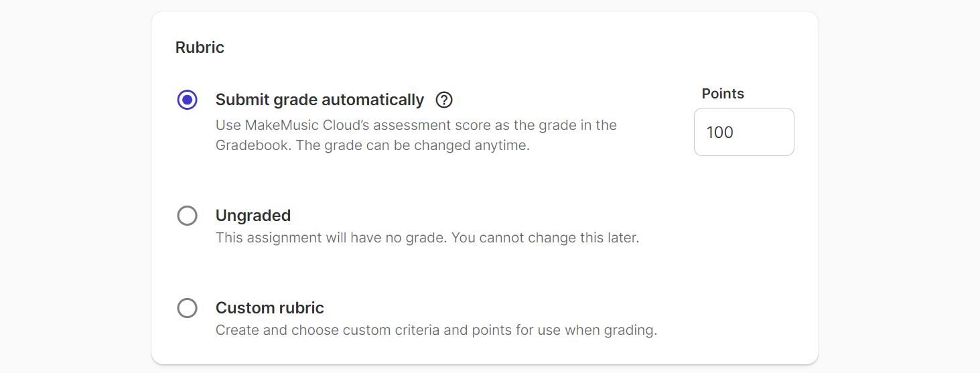Image resolution: width=980 pixels, height=373 pixels.
Task: Click the Ungraded option label
Action: (x=253, y=216)
